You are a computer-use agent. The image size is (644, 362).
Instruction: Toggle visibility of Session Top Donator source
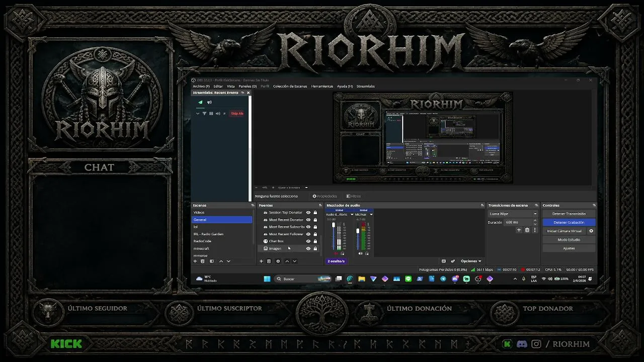[308, 213]
